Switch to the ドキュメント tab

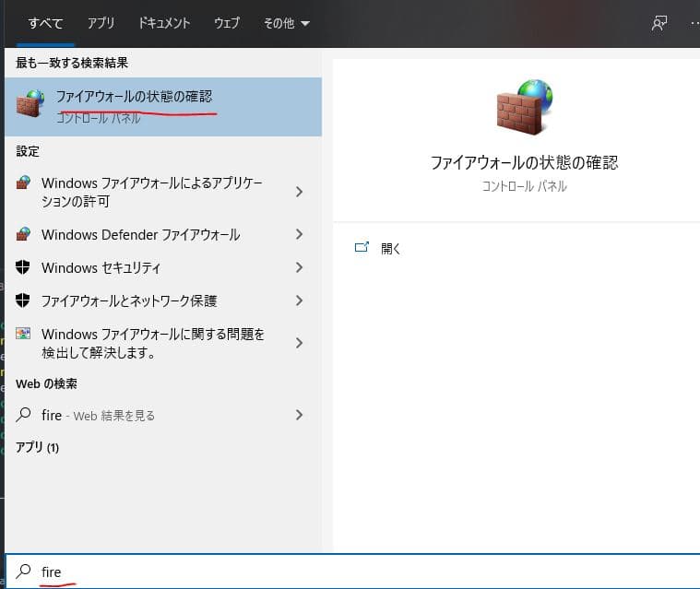tap(163, 24)
